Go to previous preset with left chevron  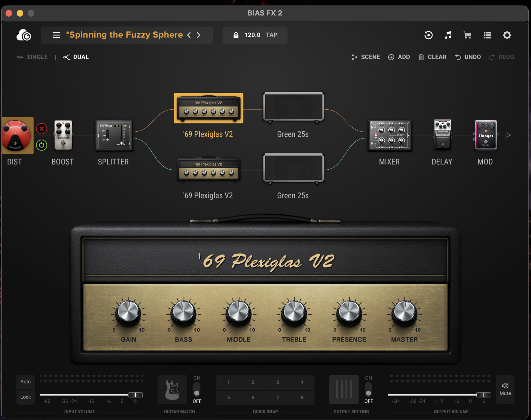(x=189, y=35)
